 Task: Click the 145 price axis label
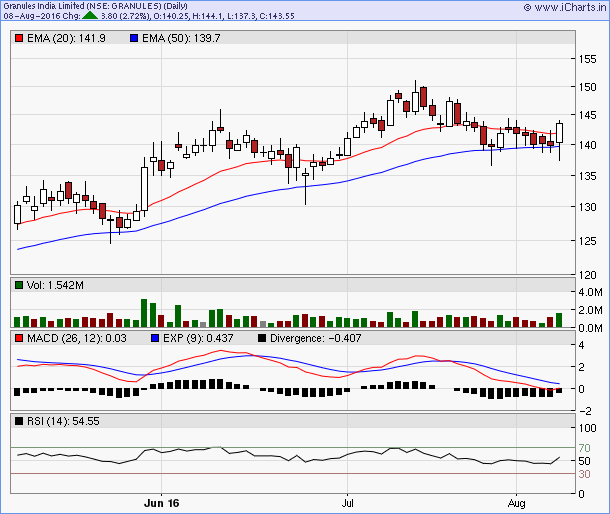coord(587,115)
